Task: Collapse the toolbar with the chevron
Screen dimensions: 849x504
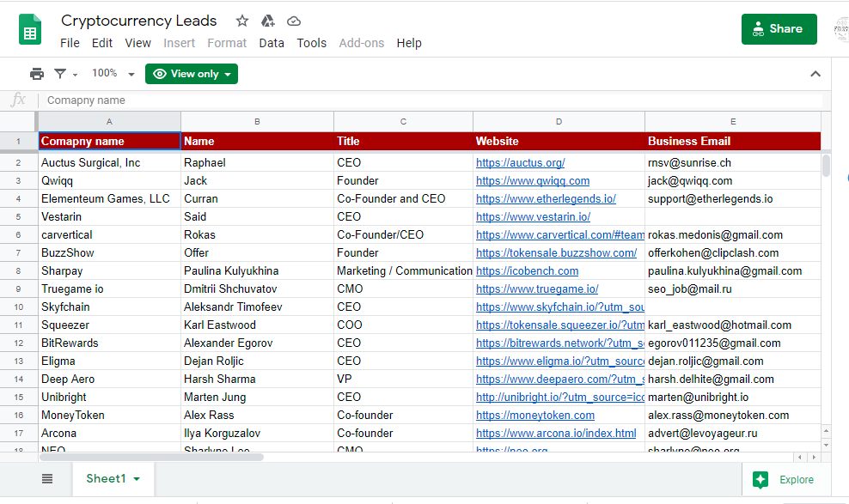Action: 815,74
